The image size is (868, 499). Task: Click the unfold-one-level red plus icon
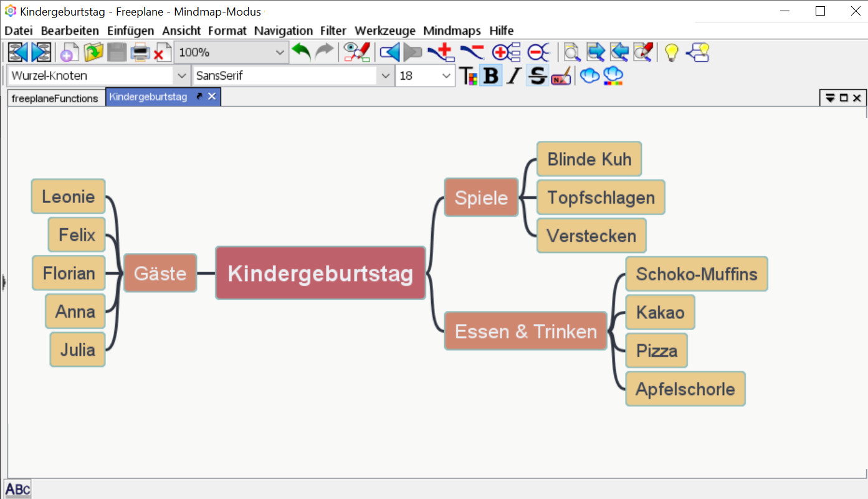(505, 52)
